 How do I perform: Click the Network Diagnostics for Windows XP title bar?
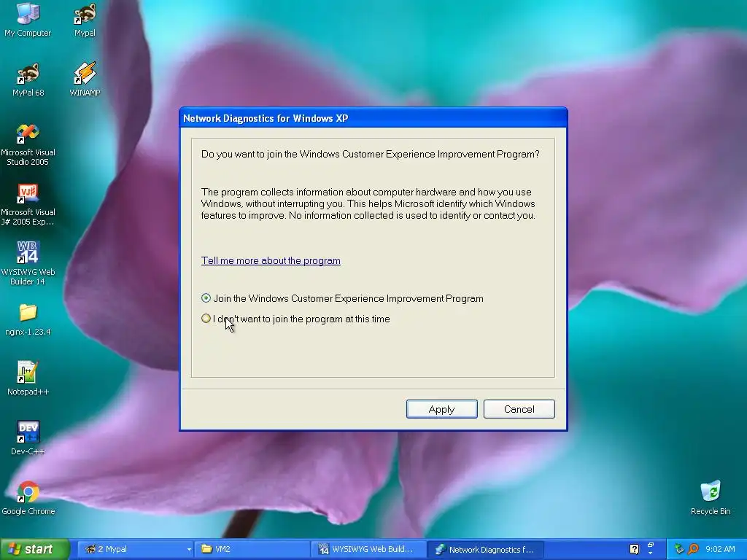point(373,118)
